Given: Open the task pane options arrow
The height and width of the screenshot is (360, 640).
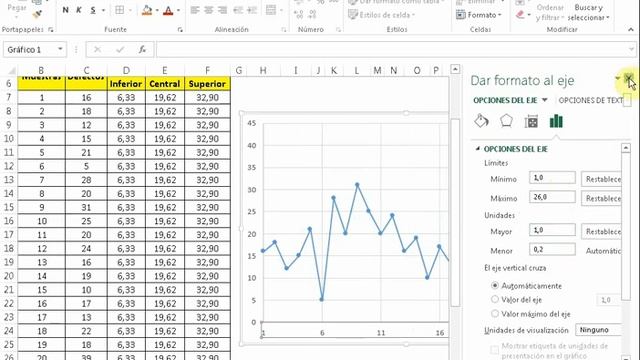Looking at the screenshot, I should click(618, 78).
